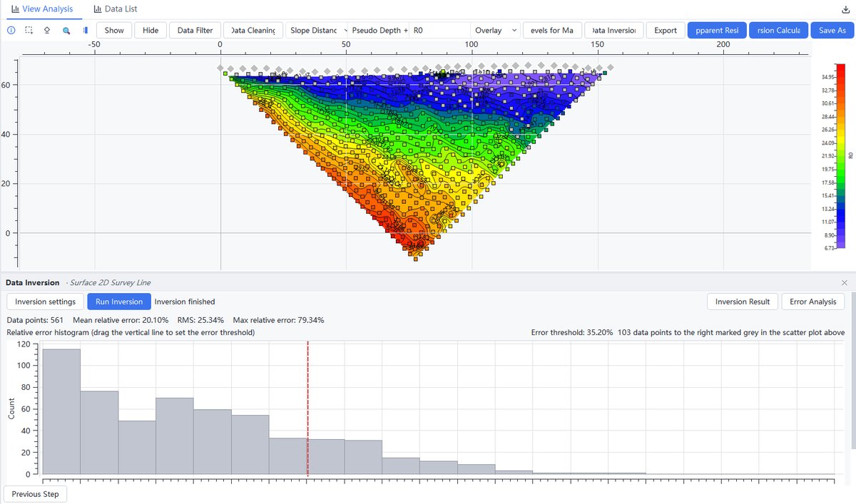
Task: Switch to the View Analysis tab
Action: pos(42,9)
